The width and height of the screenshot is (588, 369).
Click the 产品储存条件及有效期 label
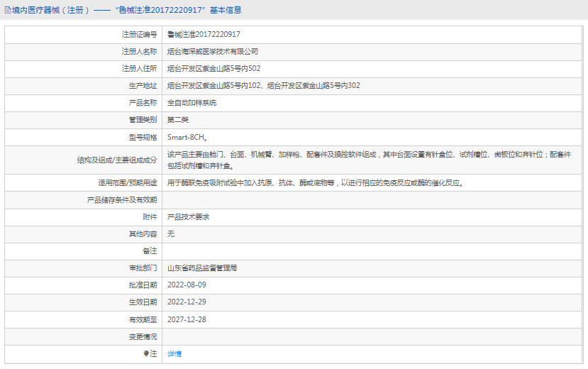[122, 200]
